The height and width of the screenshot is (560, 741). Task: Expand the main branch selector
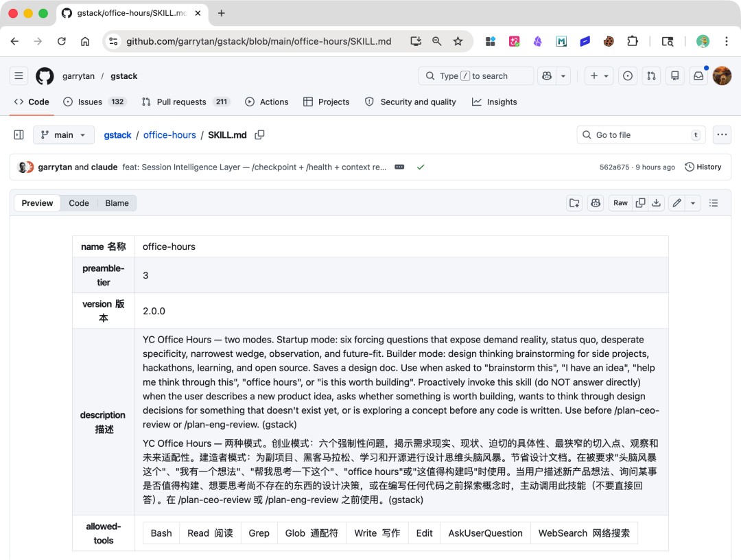[63, 135]
